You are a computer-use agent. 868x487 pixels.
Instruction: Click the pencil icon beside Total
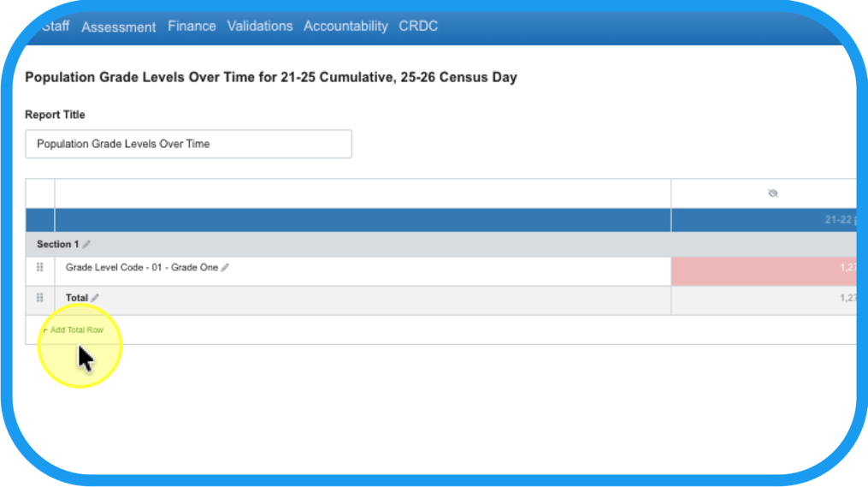click(95, 298)
